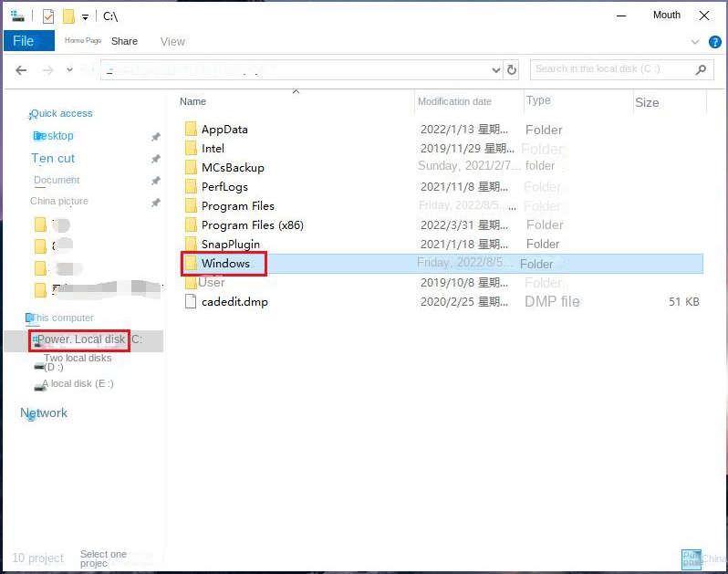Open the Quick Access Toolbar customize dropdown

[85, 17]
